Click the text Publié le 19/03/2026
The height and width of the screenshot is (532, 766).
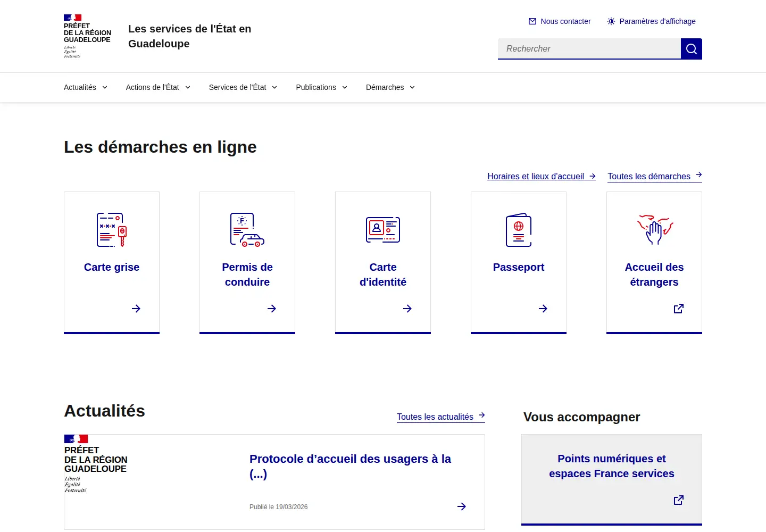[x=279, y=507]
